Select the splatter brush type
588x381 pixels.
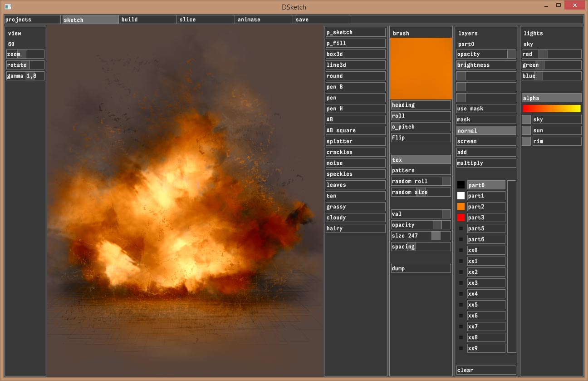[355, 141]
